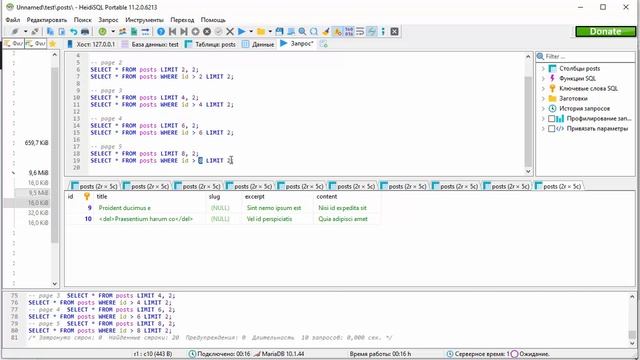
Task: Open the Запрос menu
Action: (108, 20)
